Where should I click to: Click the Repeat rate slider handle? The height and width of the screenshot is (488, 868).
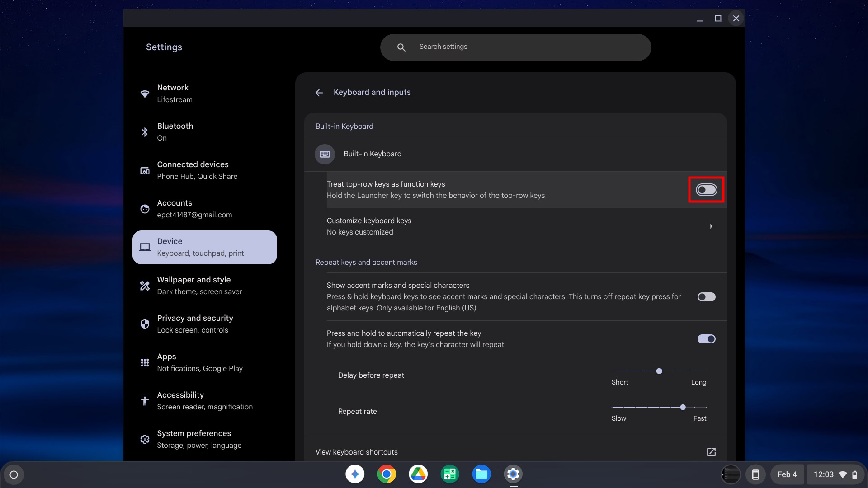click(x=683, y=407)
